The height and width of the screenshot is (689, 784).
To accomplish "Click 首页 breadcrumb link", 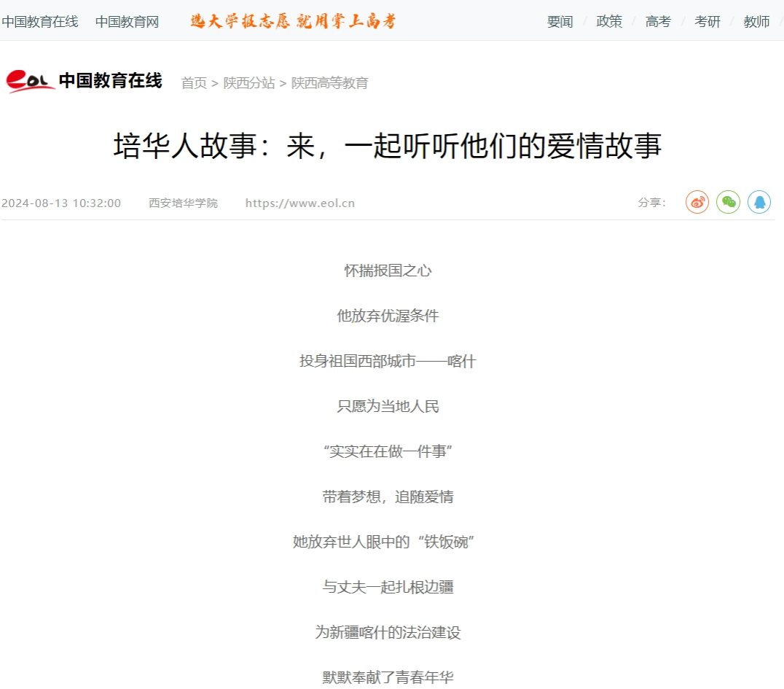I will [x=194, y=83].
